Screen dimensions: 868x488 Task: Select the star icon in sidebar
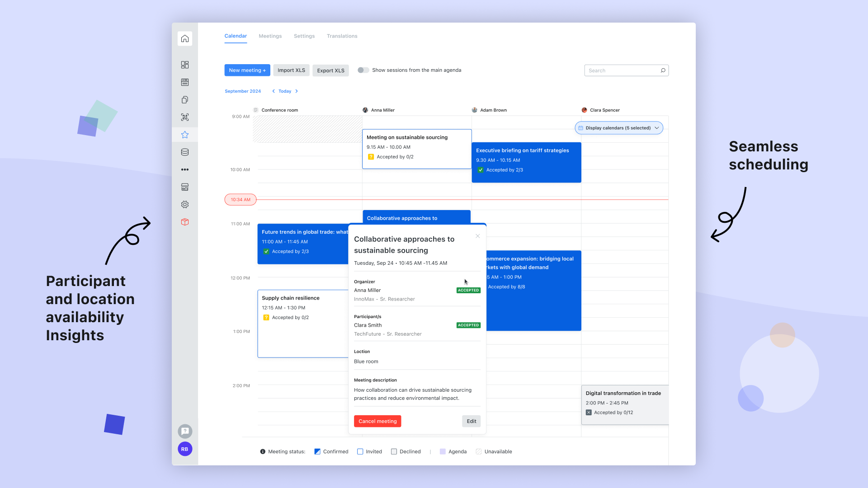point(185,135)
